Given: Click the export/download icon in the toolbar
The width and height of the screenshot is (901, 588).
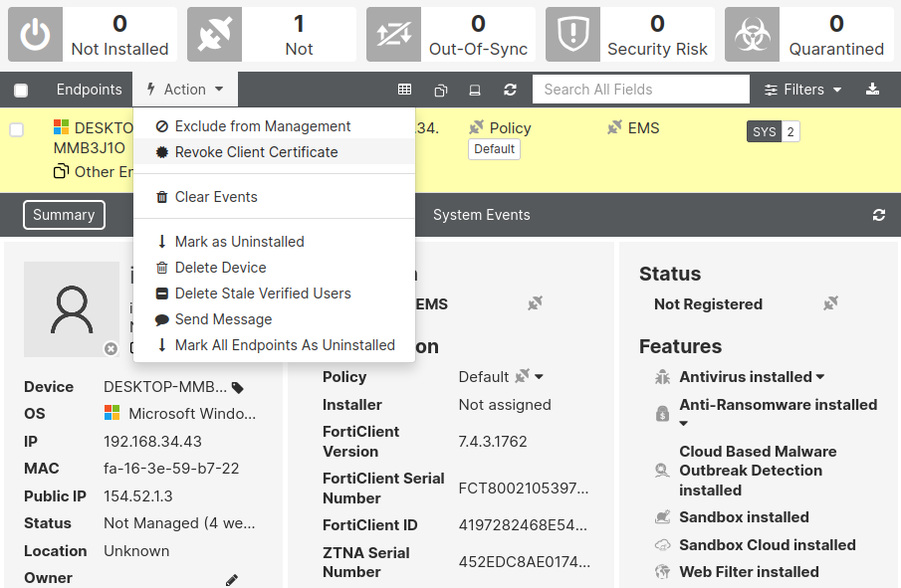Looking at the screenshot, I should (x=873, y=89).
